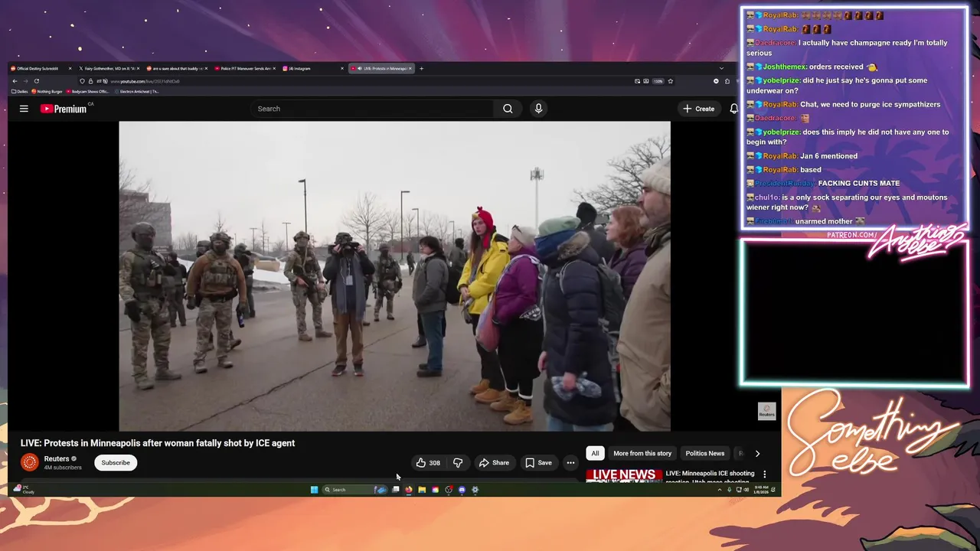Open more actions ellipsis under video
The width and height of the screenshot is (980, 551).
(570, 463)
